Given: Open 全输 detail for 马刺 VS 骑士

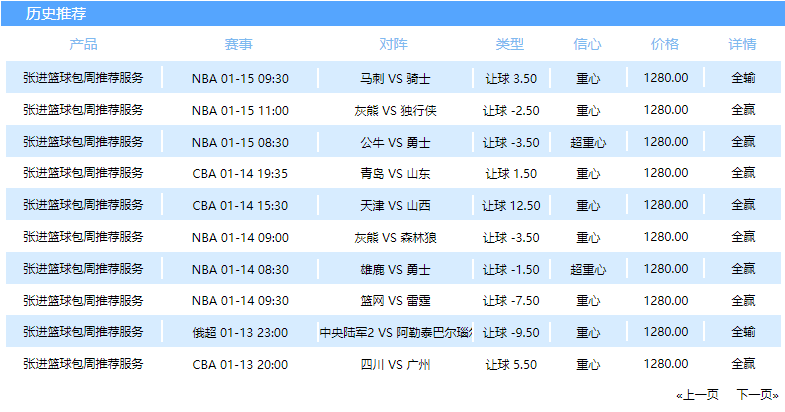Looking at the screenshot, I should click(x=743, y=78).
